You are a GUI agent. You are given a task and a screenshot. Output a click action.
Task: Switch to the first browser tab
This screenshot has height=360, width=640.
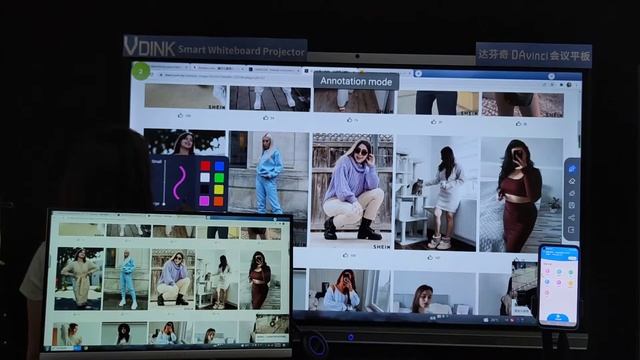click(169, 67)
